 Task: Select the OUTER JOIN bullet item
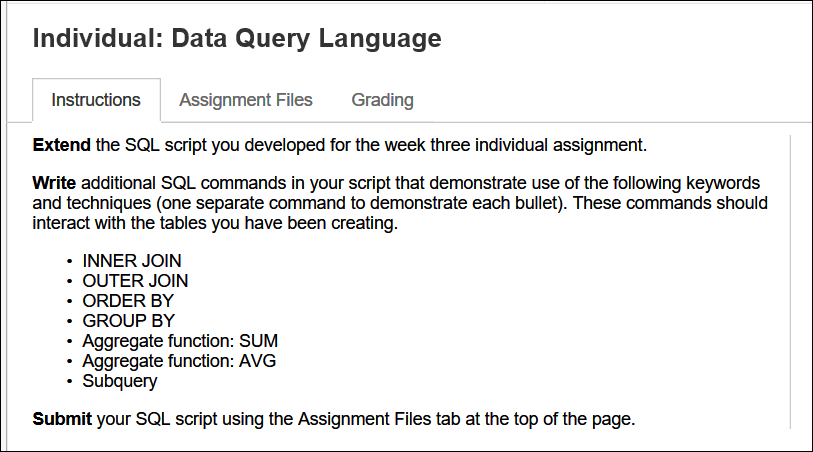pyautogui.click(x=135, y=281)
